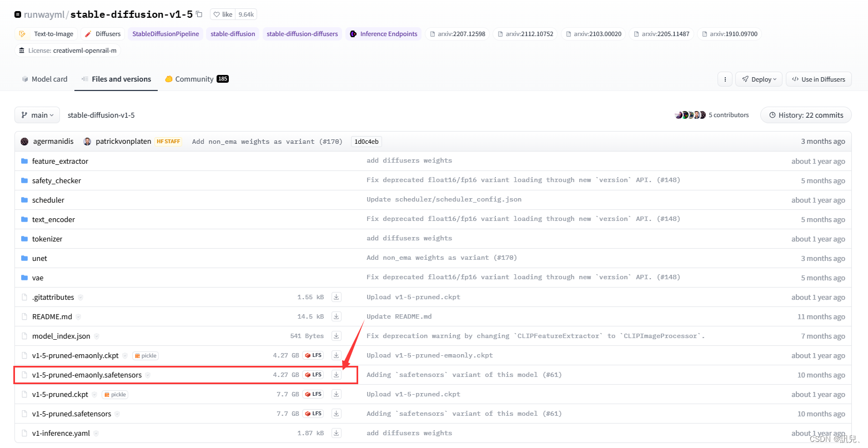Screen dimensions: 868x448
Task: Open 'Update scheduler/scheduler_config.json' commit message
Action: (x=444, y=199)
